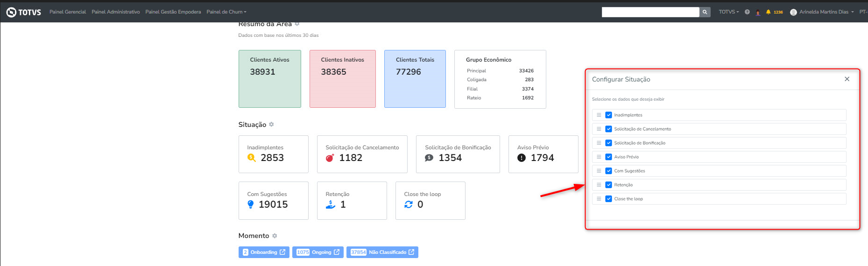Viewport: 868px width, 266px height.
Task: Focus the top search input field
Action: pyautogui.click(x=650, y=12)
